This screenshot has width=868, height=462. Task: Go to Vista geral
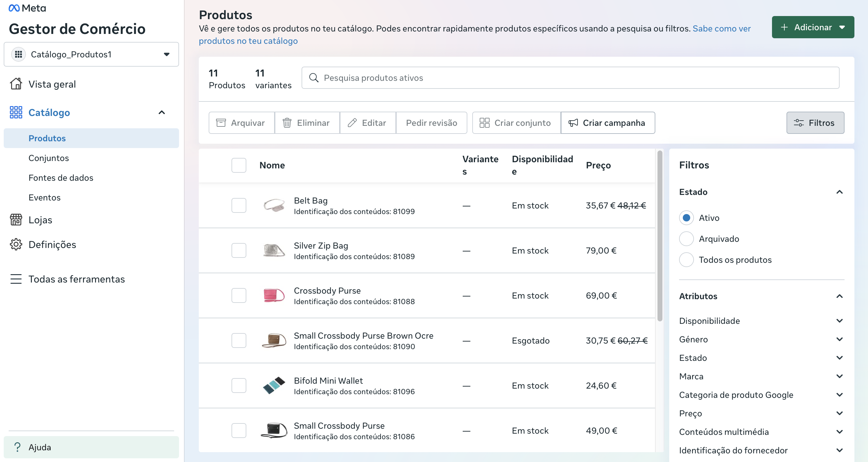(x=52, y=84)
